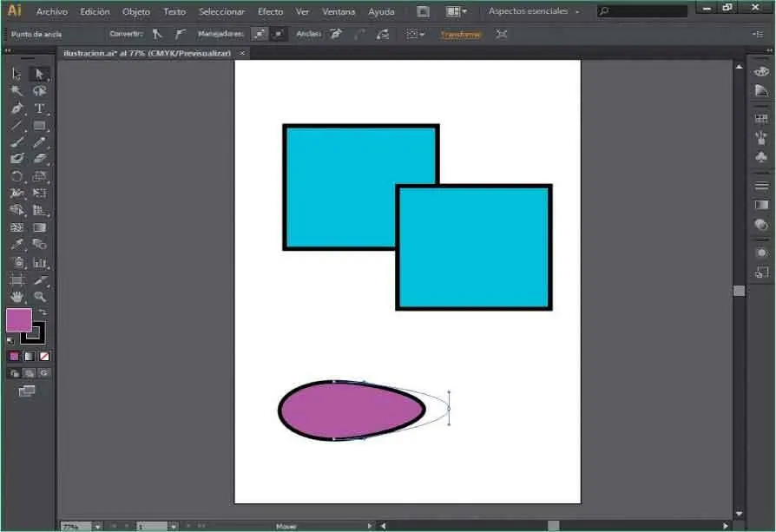
Task: Open the Color panel icon
Action: pyautogui.click(x=761, y=72)
